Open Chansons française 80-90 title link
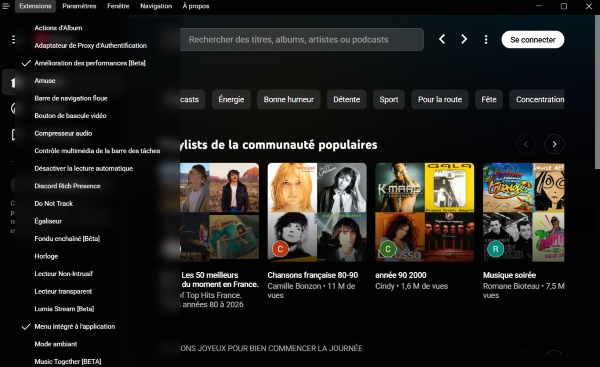 (x=313, y=275)
